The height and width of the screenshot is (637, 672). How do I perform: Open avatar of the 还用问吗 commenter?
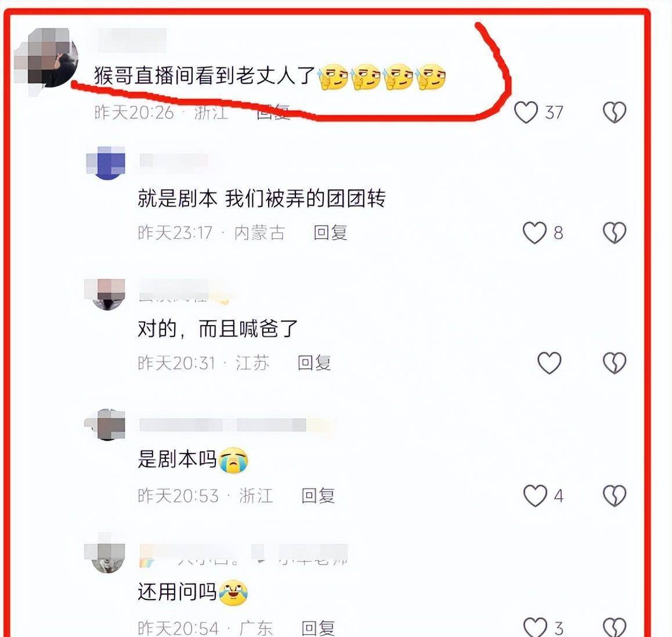tap(106, 553)
